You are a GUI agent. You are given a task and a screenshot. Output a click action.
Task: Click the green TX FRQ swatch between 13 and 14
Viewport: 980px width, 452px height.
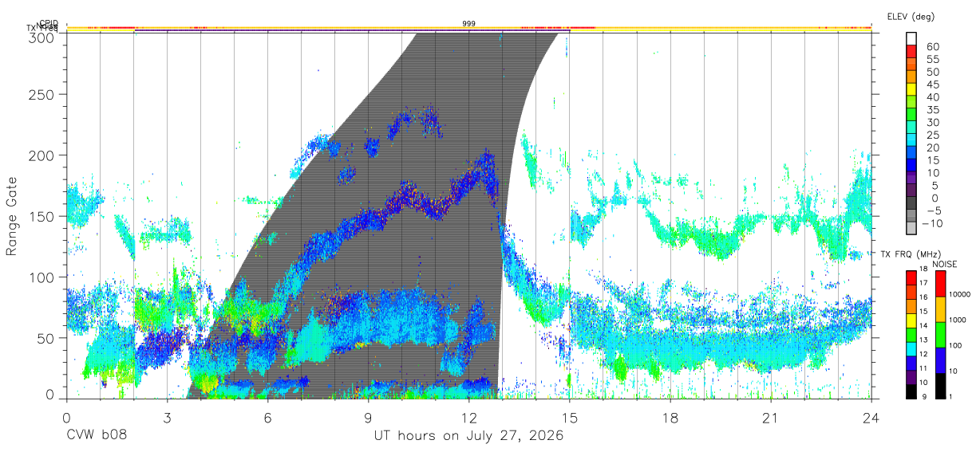click(911, 335)
